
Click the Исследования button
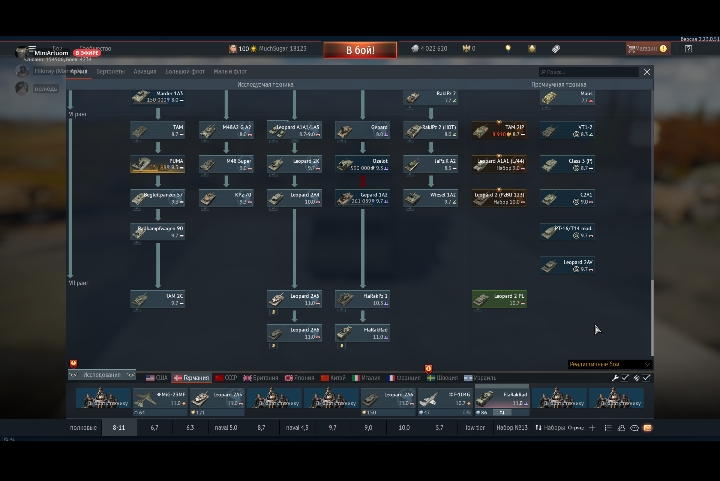coord(102,375)
